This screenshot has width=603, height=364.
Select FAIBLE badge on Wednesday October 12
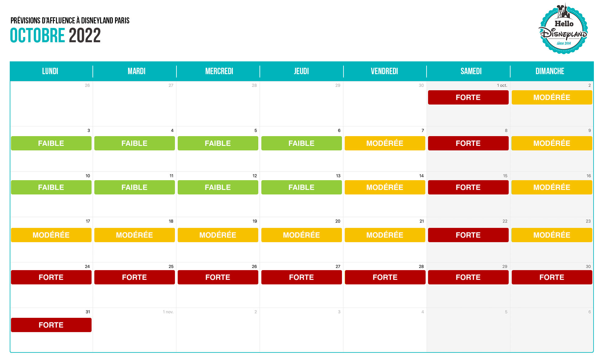point(218,187)
